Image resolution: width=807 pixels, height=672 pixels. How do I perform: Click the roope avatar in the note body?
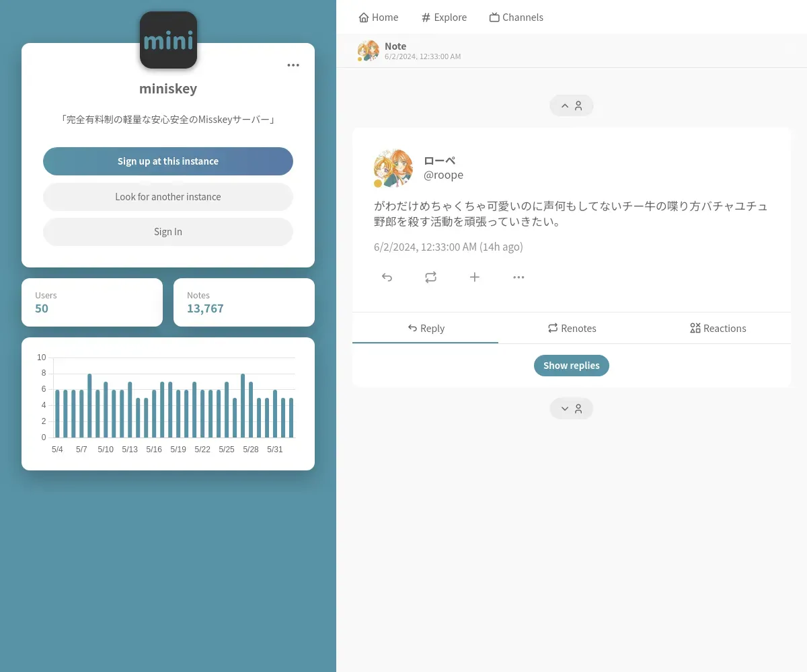pos(393,168)
